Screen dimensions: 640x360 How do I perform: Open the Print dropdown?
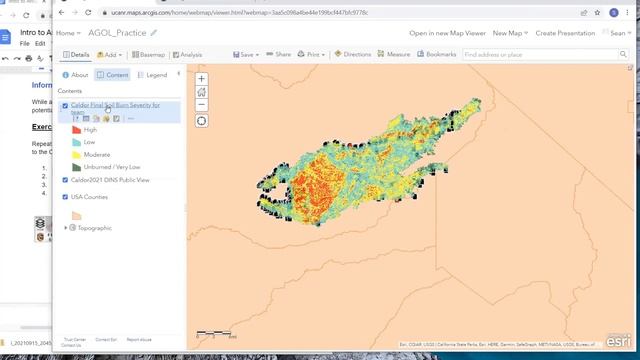pyautogui.click(x=311, y=54)
